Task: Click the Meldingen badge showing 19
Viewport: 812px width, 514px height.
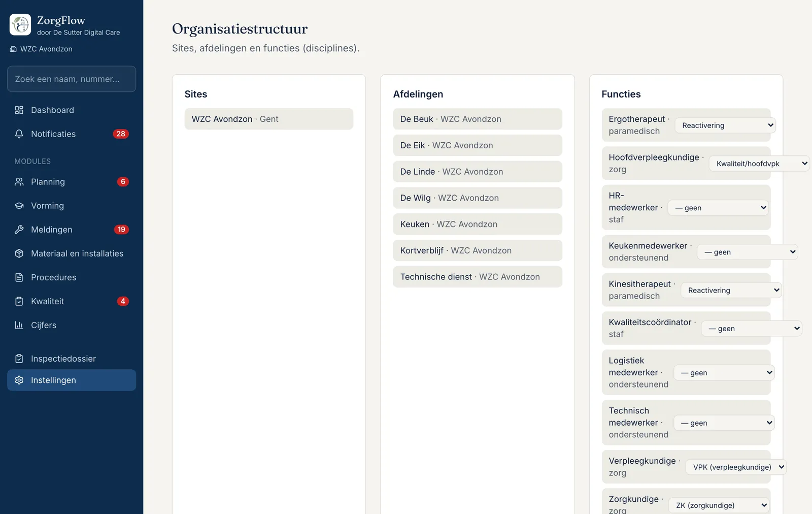Action: tap(121, 230)
